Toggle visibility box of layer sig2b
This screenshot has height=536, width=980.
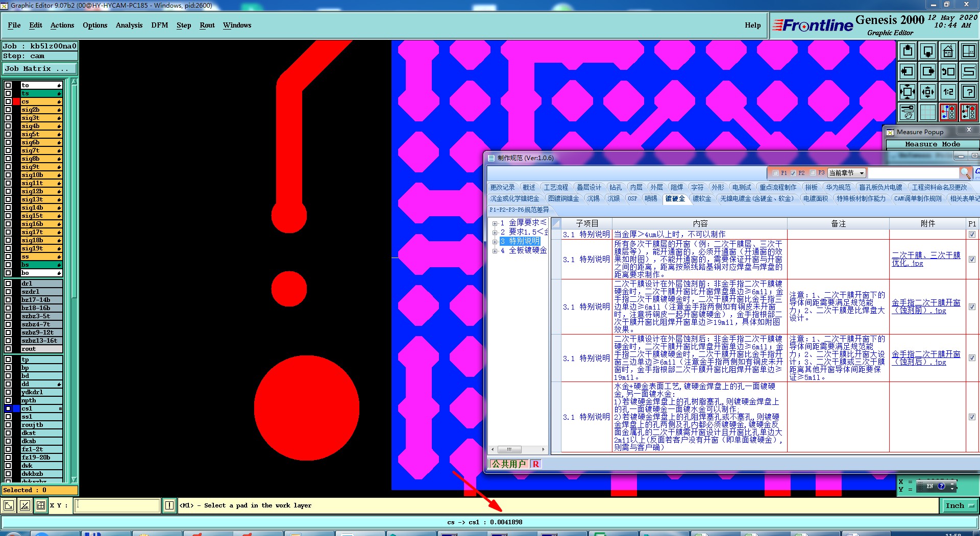[x=8, y=110]
